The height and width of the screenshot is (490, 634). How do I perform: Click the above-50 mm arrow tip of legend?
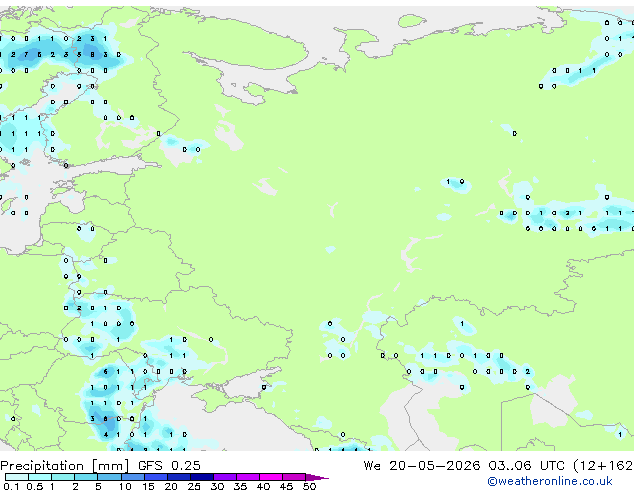pos(317,477)
